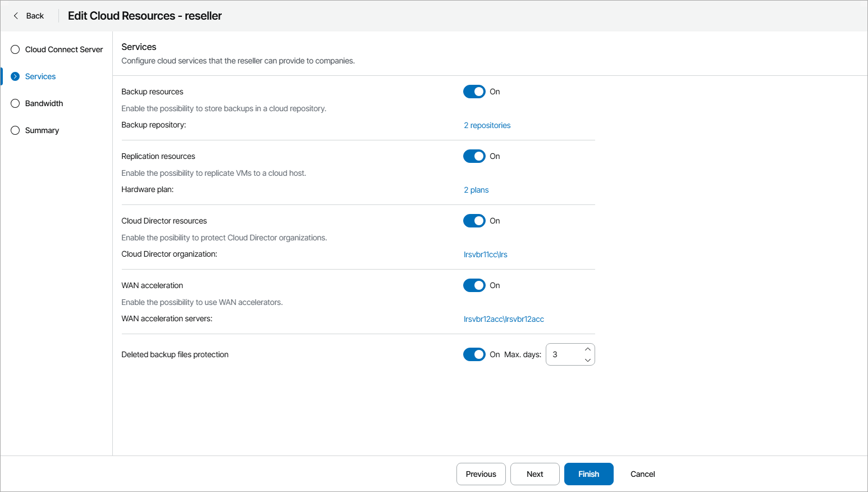Disable Cloud Director resources
The image size is (868, 492).
[474, 221]
